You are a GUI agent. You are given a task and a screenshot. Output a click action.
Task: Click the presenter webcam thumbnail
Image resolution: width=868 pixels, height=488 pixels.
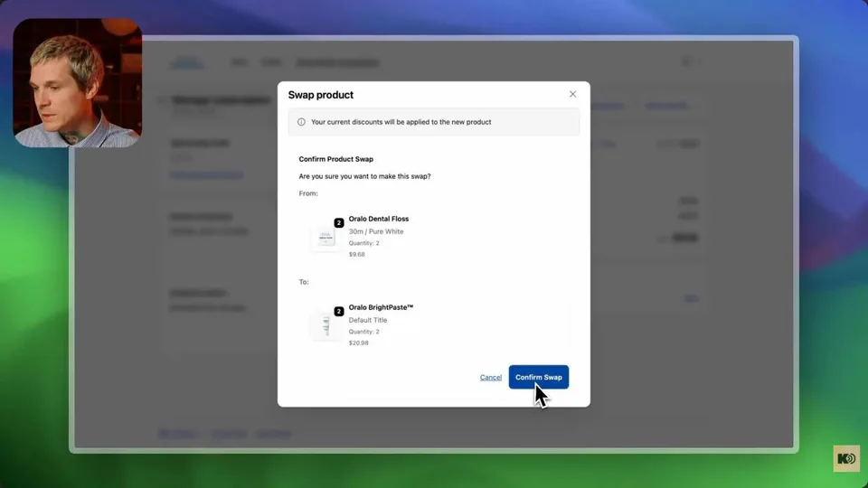tap(78, 82)
